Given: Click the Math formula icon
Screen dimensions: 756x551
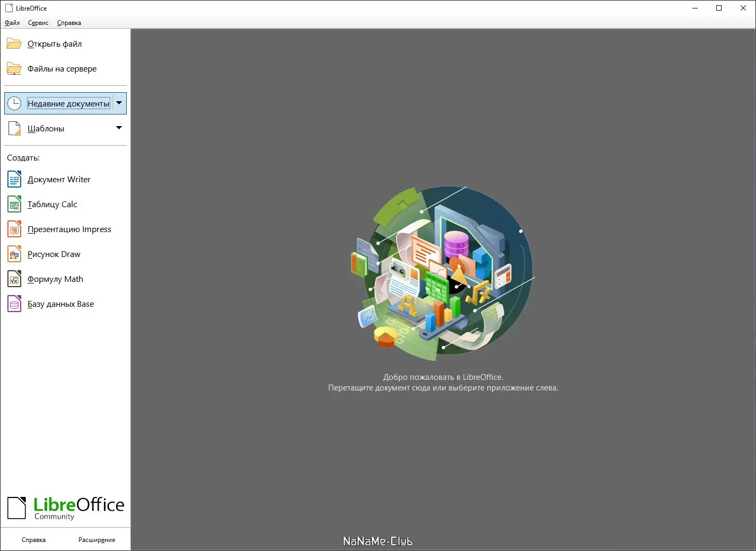Looking at the screenshot, I should pos(14,279).
